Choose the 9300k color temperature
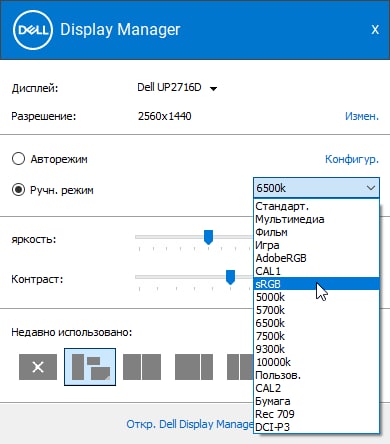 click(316, 349)
